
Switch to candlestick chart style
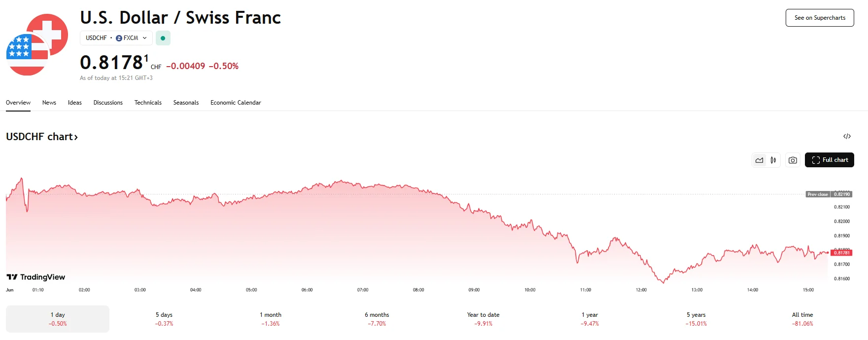click(x=773, y=160)
